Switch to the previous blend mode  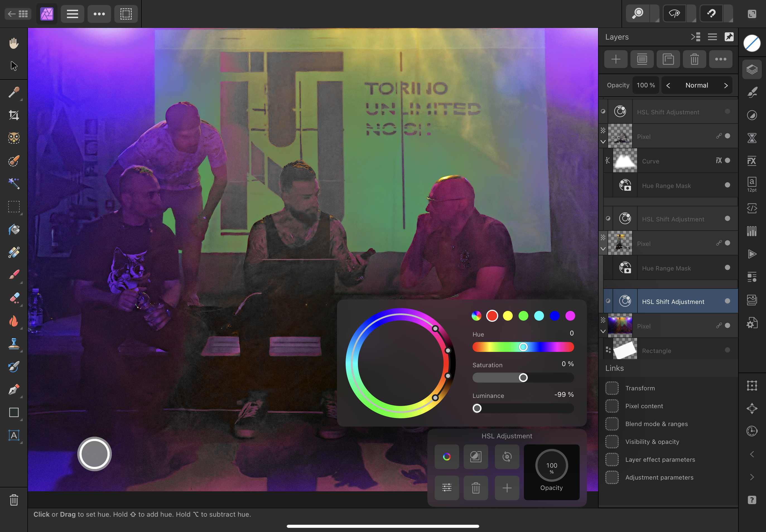(668, 85)
